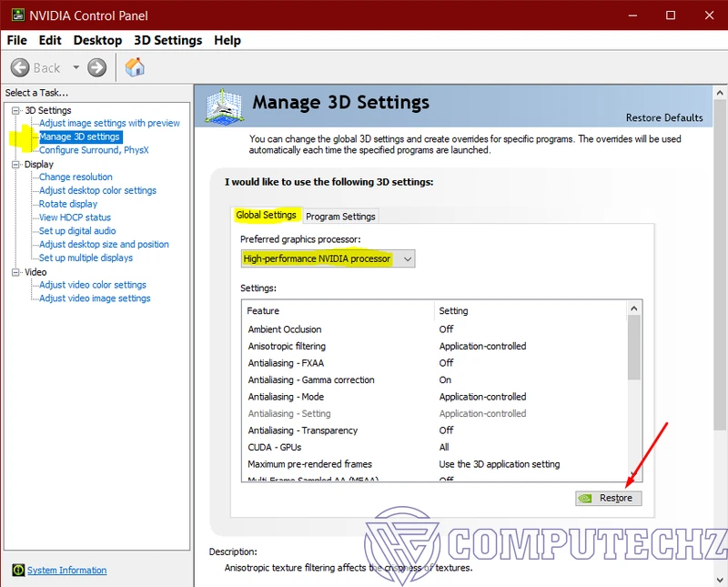Select Manage 3D settings task
Screen dimensions: 728x587
(80, 137)
